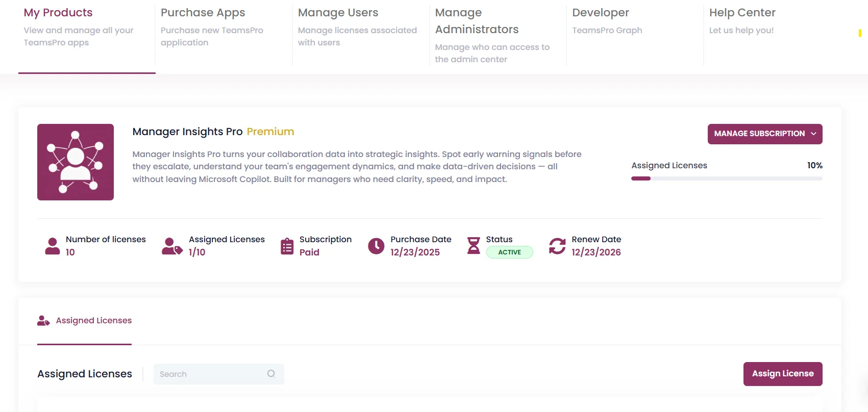Click the Assigned Licenses progress bar

(x=727, y=178)
